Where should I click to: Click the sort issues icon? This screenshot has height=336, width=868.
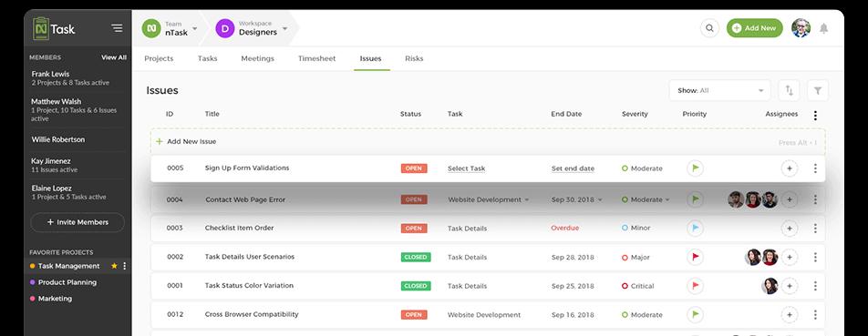(789, 91)
